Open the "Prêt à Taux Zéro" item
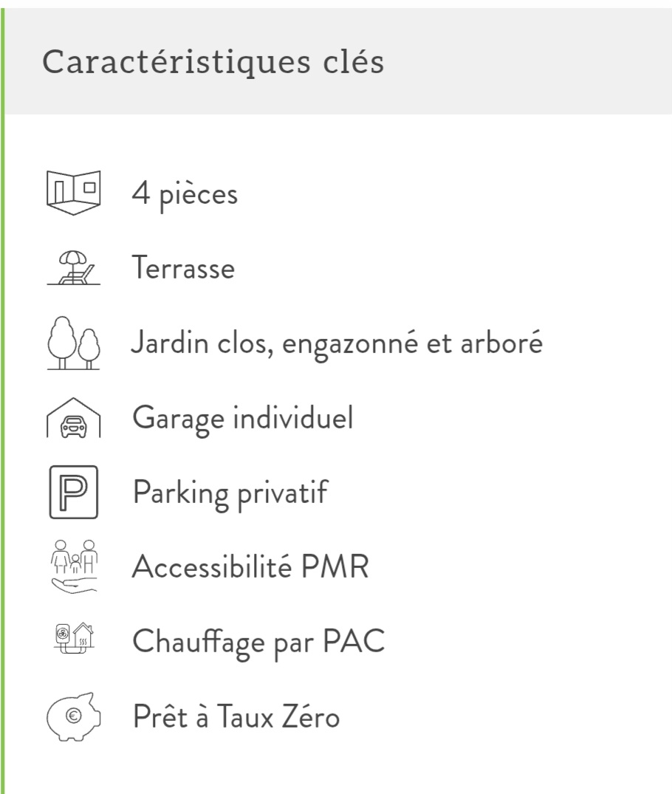 pos(236,716)
